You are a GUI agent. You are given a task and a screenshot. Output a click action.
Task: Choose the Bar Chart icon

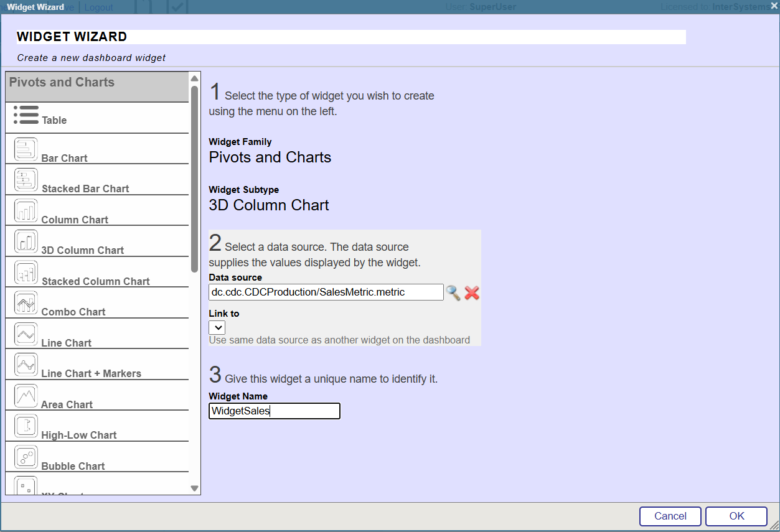click(26, 149)
